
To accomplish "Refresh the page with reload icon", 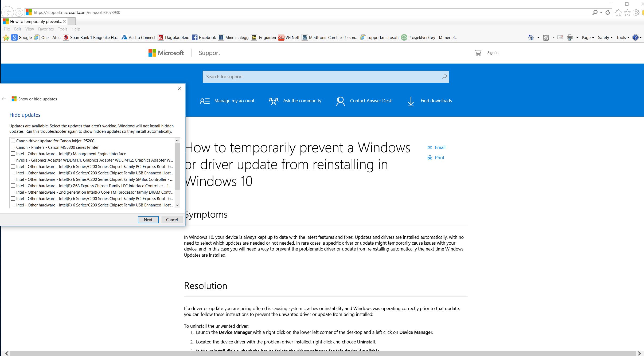I will click(x=608, y=12).
